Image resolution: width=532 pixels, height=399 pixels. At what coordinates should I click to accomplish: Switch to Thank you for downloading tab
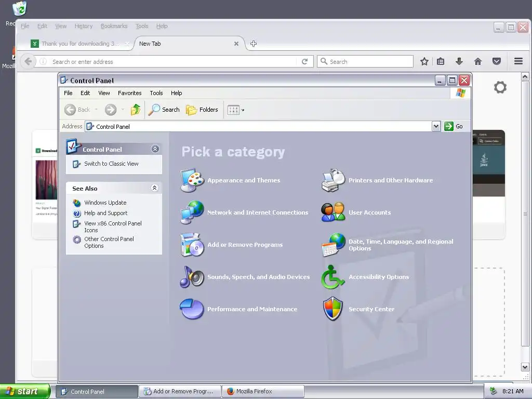(x=80, y=44)
